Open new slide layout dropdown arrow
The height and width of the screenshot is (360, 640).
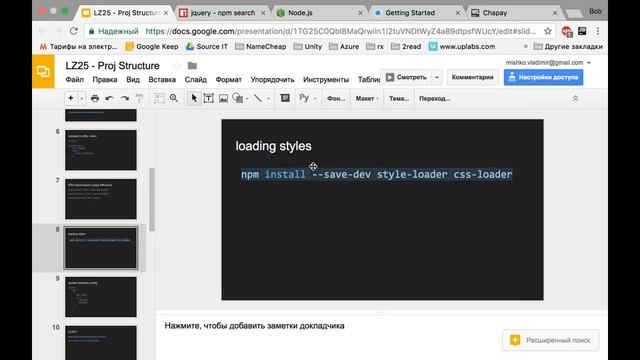pos(81,98)
